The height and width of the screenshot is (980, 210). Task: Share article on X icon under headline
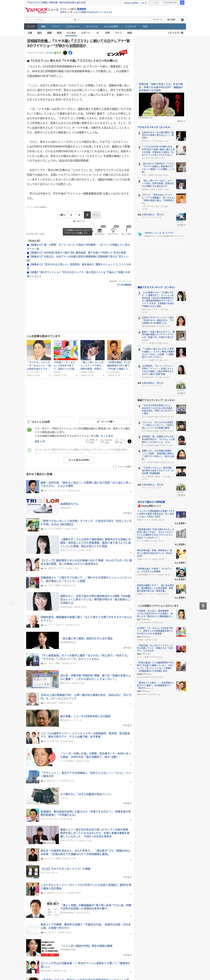(65, 53)
